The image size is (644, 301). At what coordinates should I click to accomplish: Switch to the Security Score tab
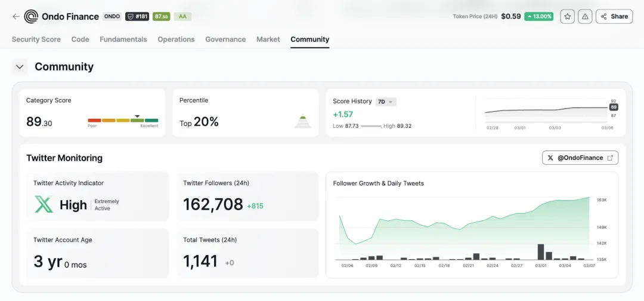36,39
